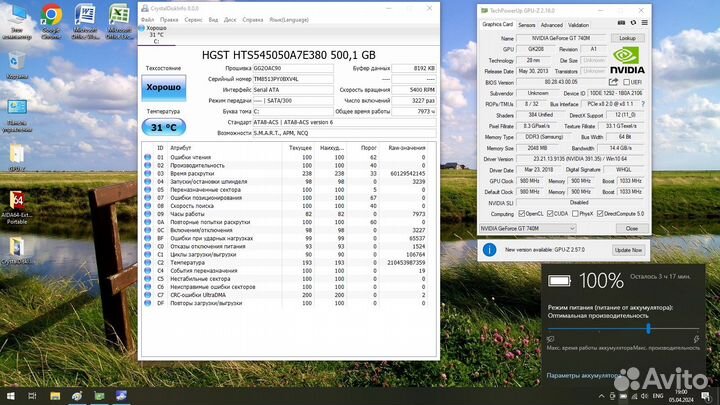Click the volume icon in system tray
The height and width of the screenshot is (405, 720).
pos(644,396)
